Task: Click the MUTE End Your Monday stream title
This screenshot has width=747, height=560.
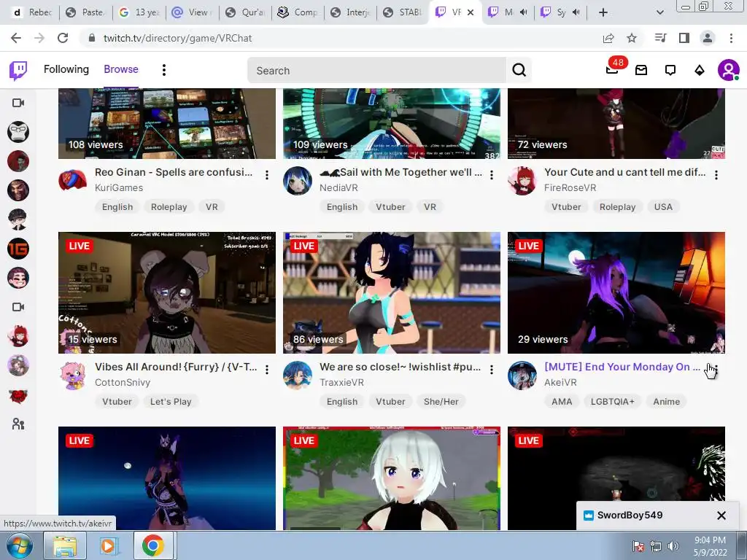Action: pyautogui.click(x=622, y=367)
